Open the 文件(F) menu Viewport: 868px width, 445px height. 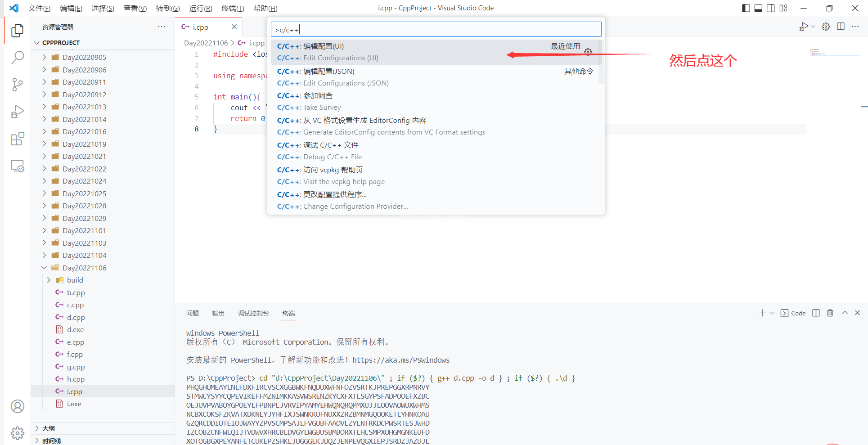pos(39,8)
